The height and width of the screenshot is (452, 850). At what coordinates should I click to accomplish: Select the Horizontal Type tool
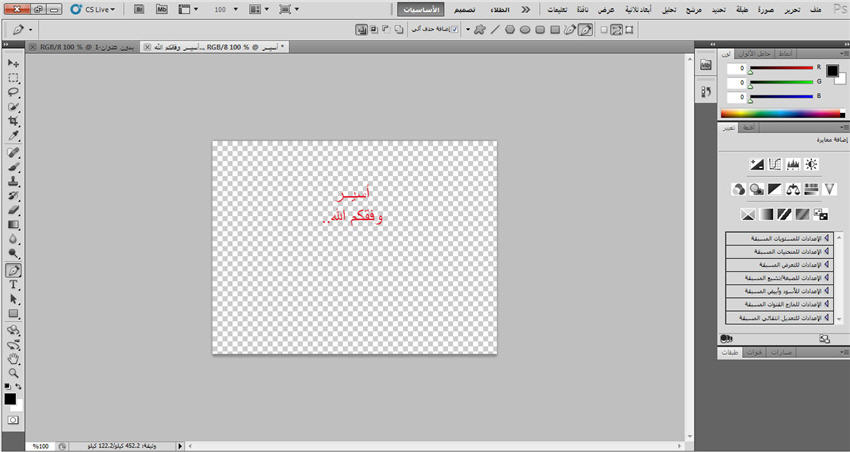[x=13, y=285]
